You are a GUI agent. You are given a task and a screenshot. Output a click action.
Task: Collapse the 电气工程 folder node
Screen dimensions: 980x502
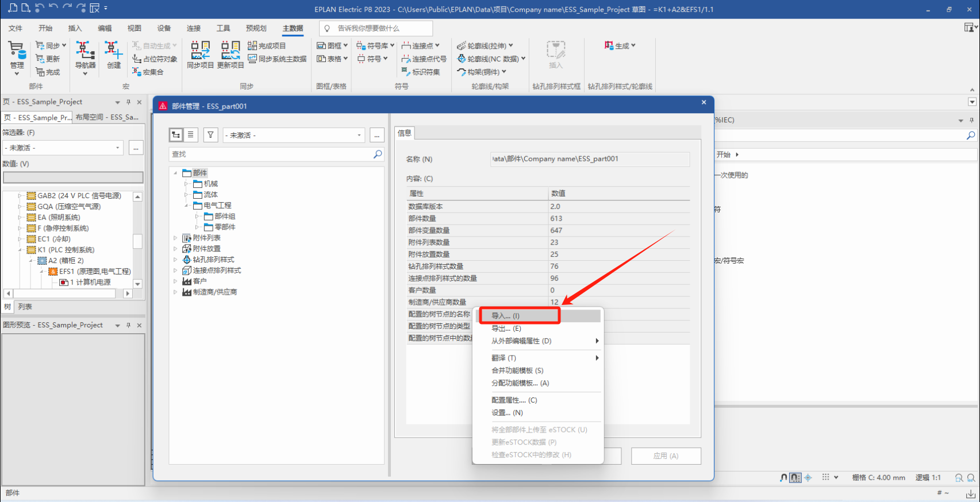(x=186, y=205)
